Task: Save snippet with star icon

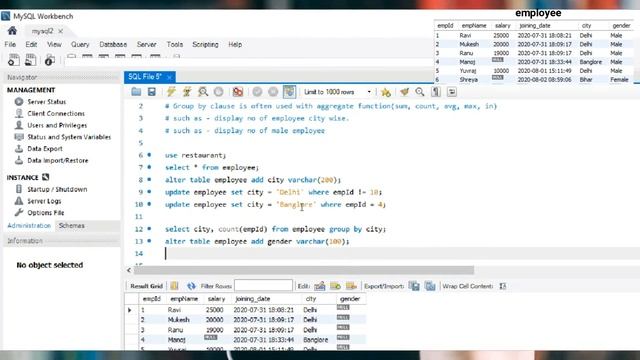Action: point(386,92)
